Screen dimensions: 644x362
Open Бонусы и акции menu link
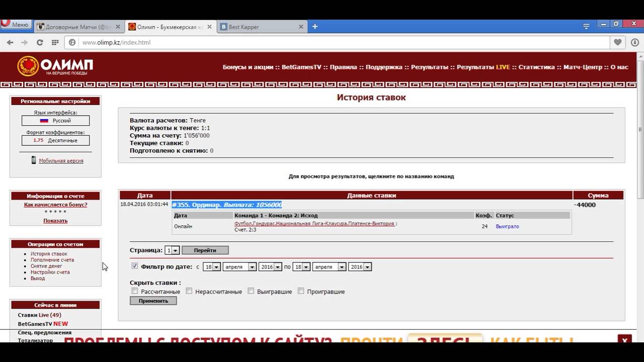point(248,67)
